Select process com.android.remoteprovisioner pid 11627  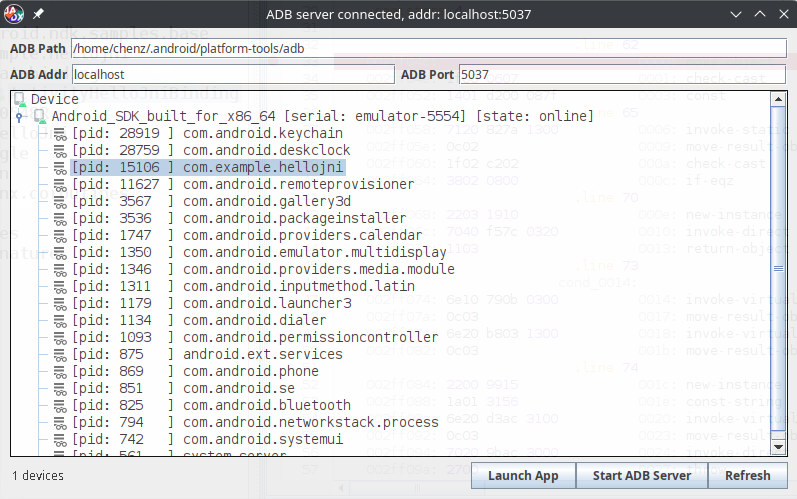(243, 184)
